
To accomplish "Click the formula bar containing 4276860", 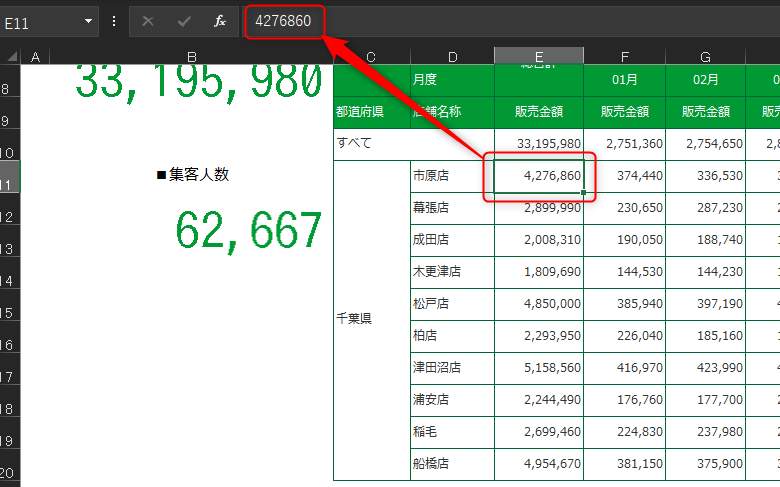I will (512, 21).
